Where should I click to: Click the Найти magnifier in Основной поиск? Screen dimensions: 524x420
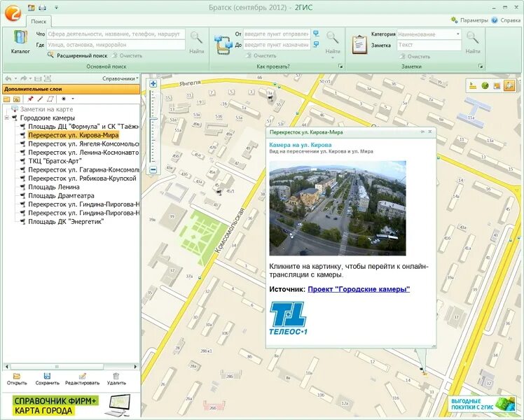click(196, 38)
